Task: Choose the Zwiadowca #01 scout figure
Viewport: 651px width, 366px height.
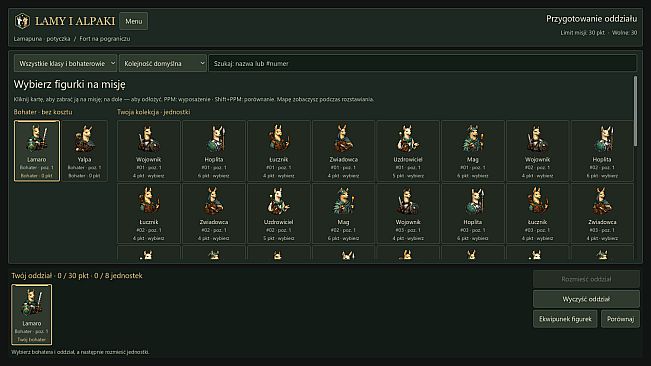Action: (x=343, y=151)
